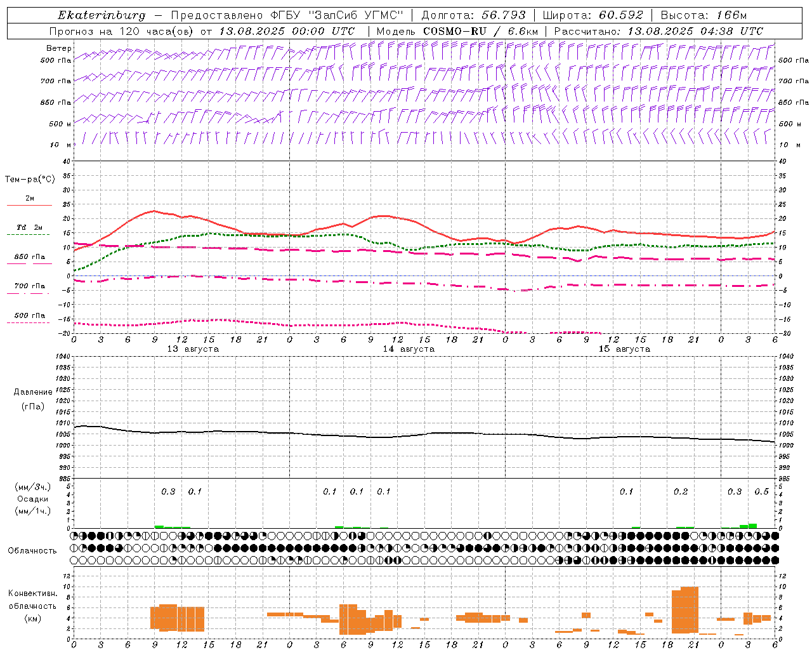The height and width of the screenshot is (650, 812).
Task: Click the 'Рассчитано: 13.08.2025 04:38 UTC' timestamp
Action: click(x=658, y=31)
